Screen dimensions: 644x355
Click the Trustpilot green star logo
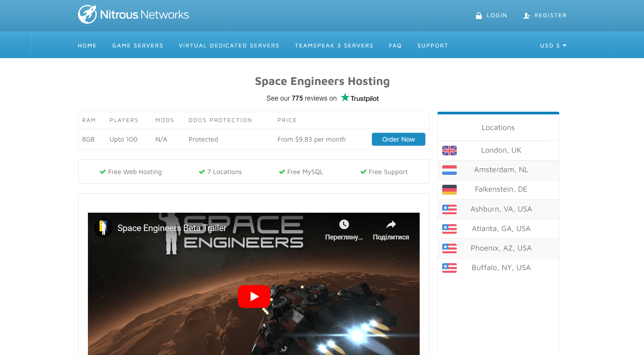345,97
